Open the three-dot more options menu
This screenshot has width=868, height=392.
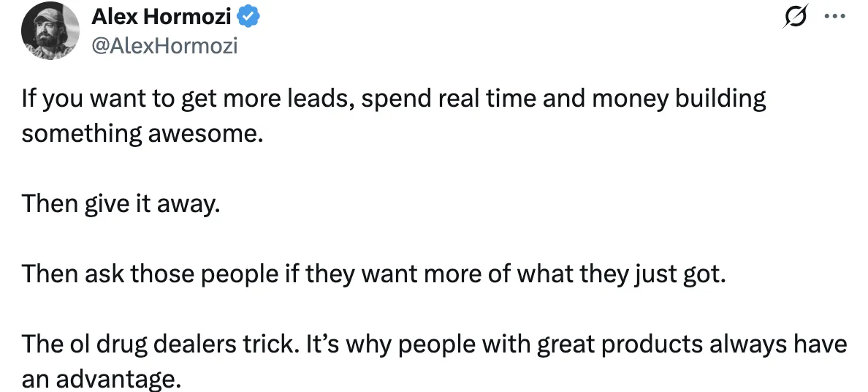834,16
